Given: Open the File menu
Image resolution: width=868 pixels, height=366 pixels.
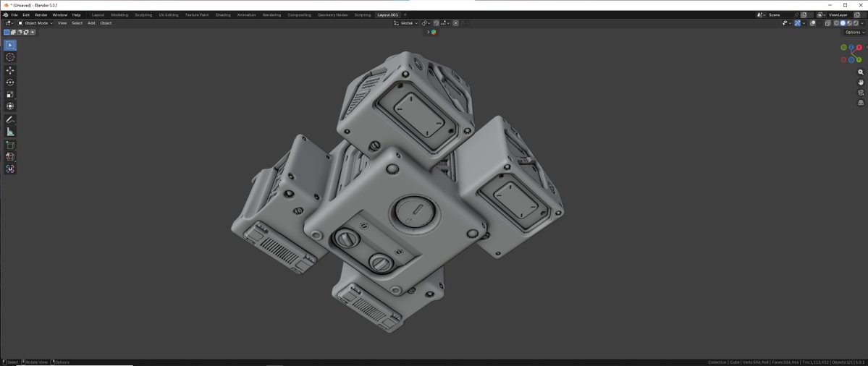Looking at the screenshot, I should point(14,15).
